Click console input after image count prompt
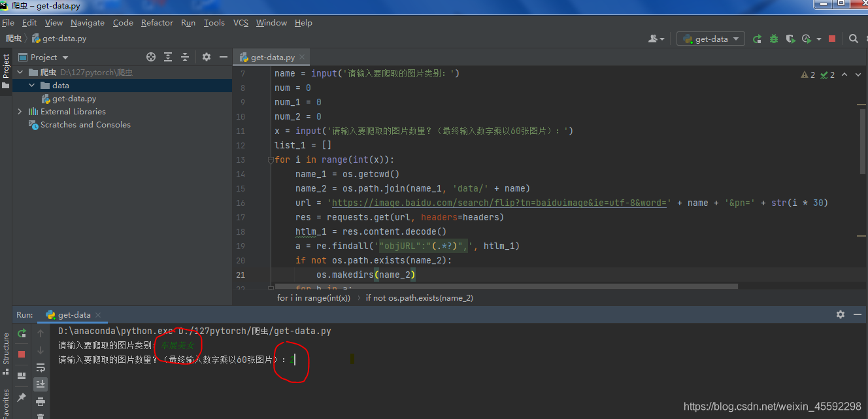The width and height of the screenshot is (868, 419). coord(293,360)
